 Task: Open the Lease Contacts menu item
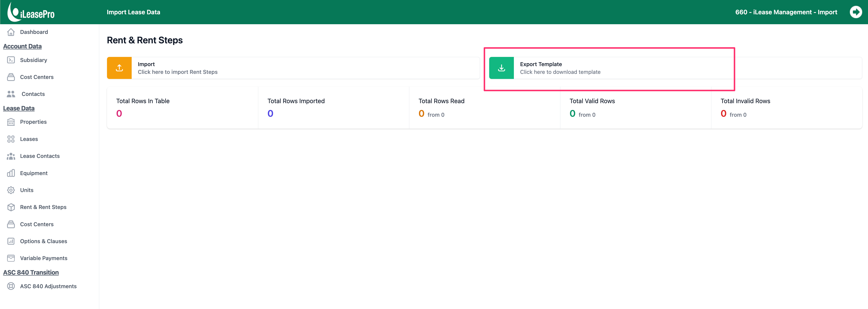click(40, 156)
